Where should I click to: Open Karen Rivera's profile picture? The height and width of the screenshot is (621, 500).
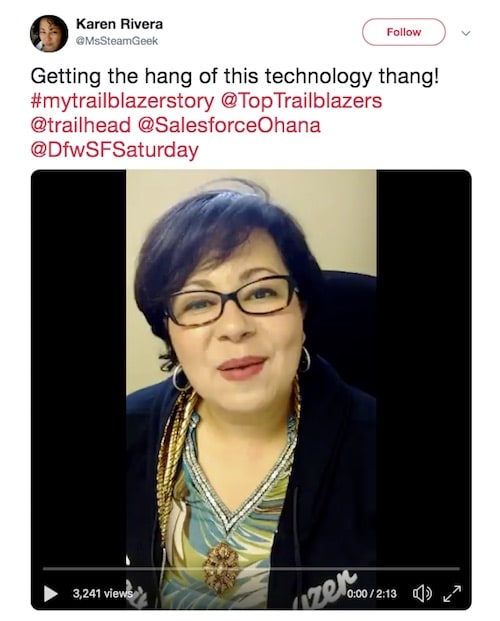pos(49,33)
